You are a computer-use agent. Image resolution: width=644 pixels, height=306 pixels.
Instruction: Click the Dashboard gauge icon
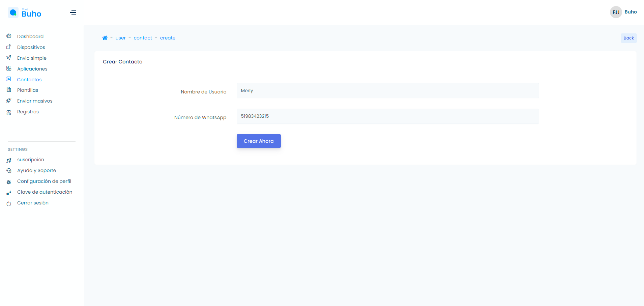[x=9, y=36]
